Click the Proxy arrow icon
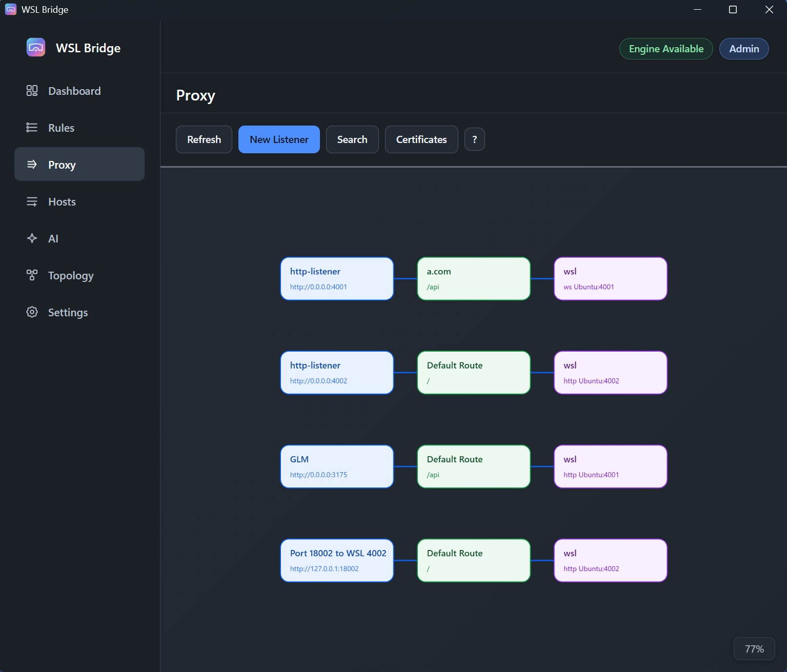Screen dimensions: 787x672 point(32,165)
